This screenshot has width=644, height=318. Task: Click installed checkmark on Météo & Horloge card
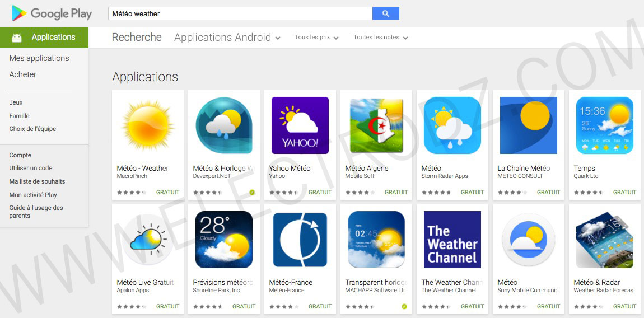click(252, 192)
